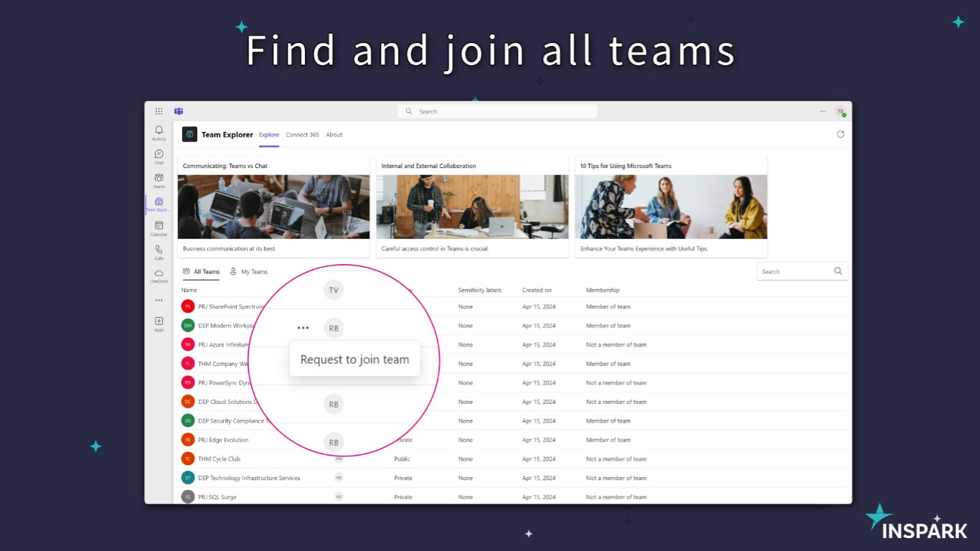Sort by the Created on column header
Screen dimensions: 980x551
pyautogui.click(x=537, y=290)
